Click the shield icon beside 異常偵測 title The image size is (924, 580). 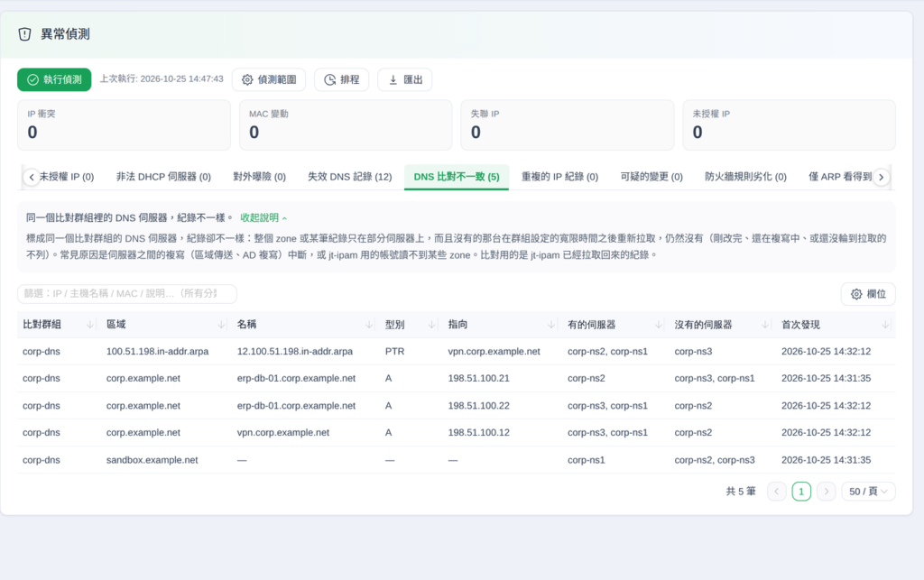(24, 34)
